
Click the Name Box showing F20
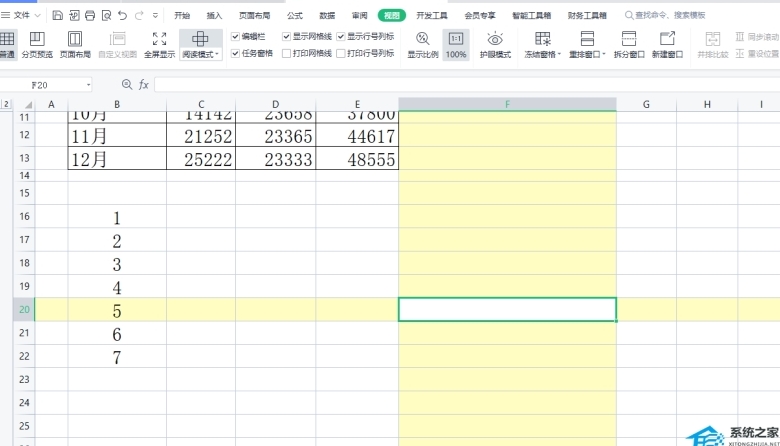pyautogui.click(x=42, y=85)
